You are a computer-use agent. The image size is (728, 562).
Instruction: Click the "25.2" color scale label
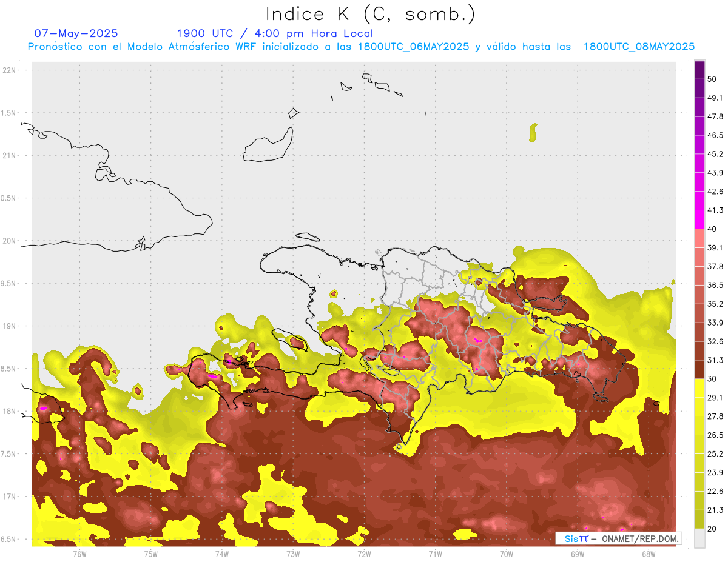[715, 454]
